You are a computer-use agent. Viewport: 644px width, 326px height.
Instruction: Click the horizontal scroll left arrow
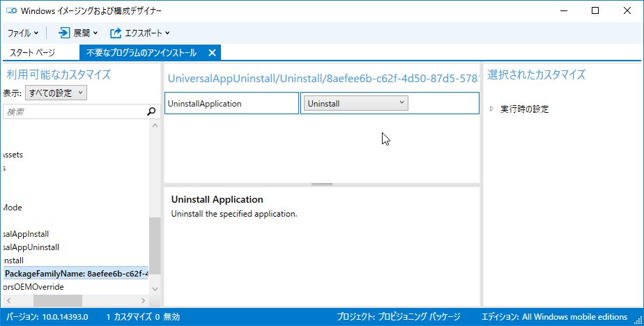tap(8, 300)
